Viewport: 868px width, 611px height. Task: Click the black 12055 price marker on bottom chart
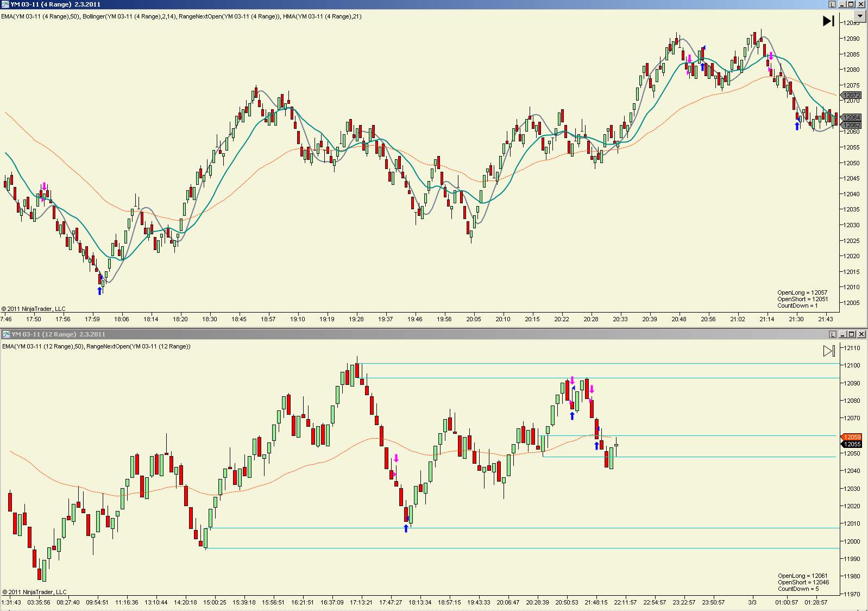click(852, 444)
